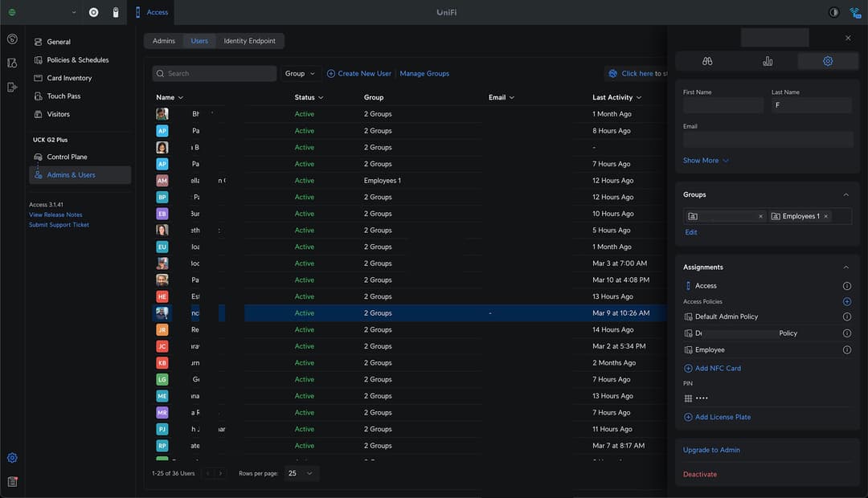Expand Show More user fields
This screenshot has height=498, width=868.
coord(706,161)
